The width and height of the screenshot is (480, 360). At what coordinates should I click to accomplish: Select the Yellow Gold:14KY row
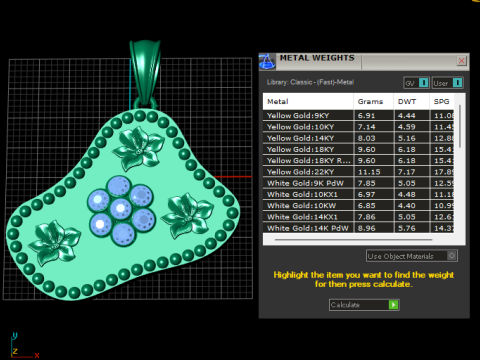click(x=358, y=138)
